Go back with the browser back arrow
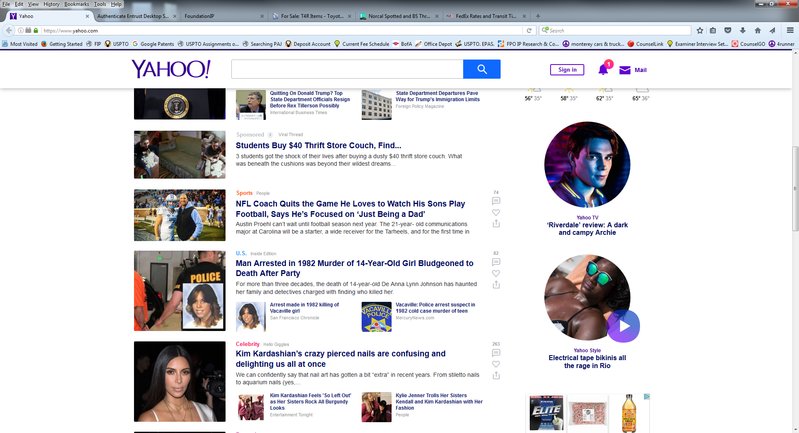This screenshot has width=799, height=433. [x=9, y=31]
